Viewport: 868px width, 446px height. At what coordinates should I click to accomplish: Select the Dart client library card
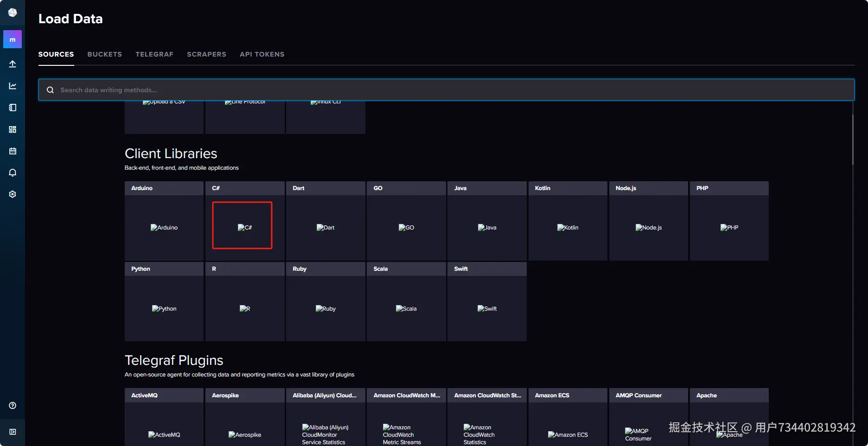coord(325,221)
